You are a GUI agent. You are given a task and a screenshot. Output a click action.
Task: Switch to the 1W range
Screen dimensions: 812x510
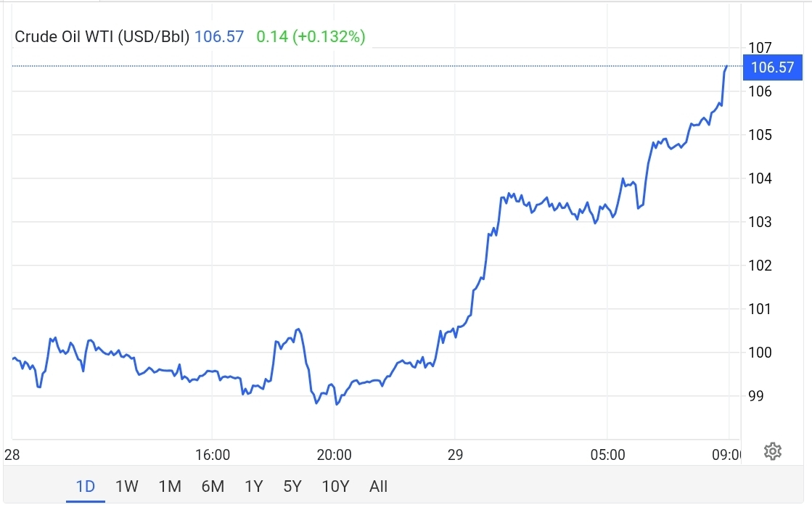pos(127,486)
